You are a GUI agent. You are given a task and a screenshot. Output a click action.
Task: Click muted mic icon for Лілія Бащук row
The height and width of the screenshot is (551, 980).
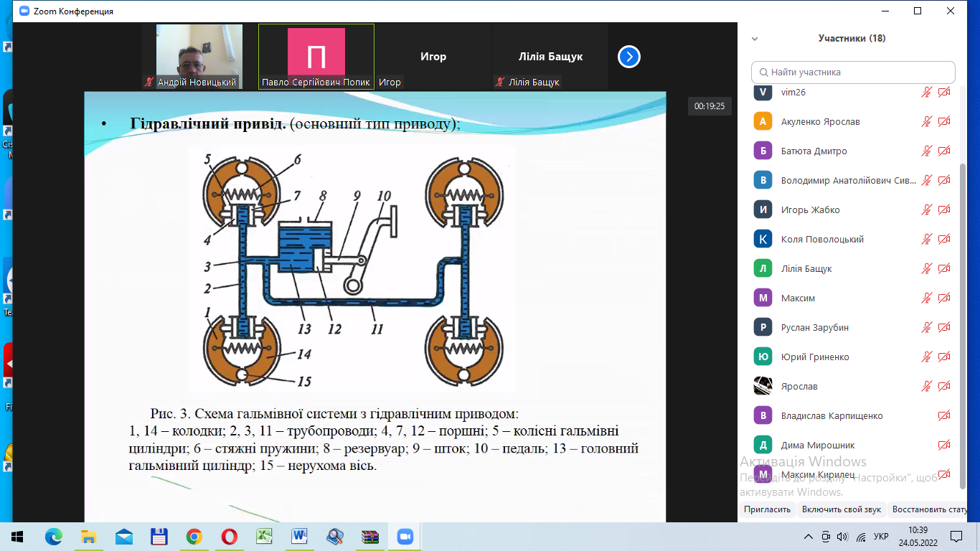pos(927,268)
